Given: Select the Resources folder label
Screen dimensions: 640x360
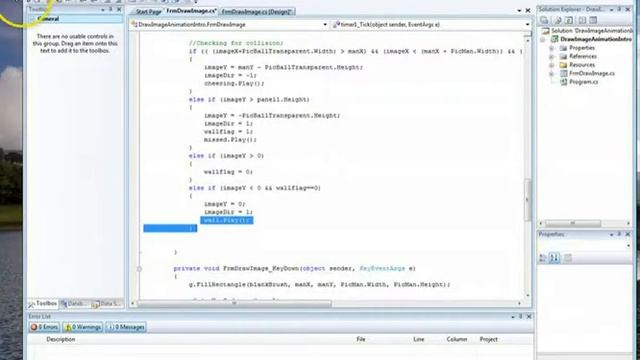Looking at the screenshot, I should 582,65.
